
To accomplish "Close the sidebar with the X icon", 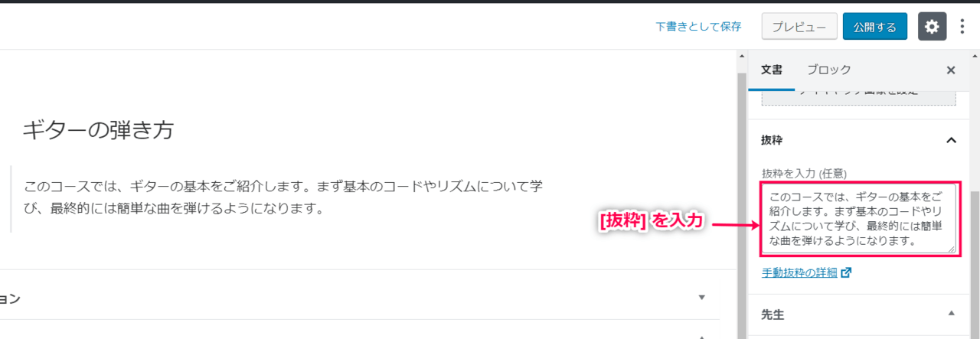I will (951, 70).
